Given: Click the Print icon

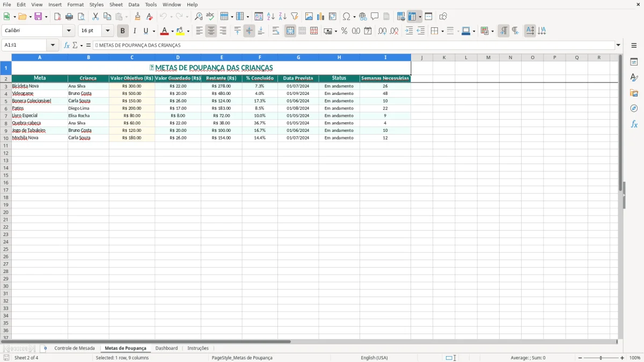Looking at the screenshot, I should (x=69, y=17).
